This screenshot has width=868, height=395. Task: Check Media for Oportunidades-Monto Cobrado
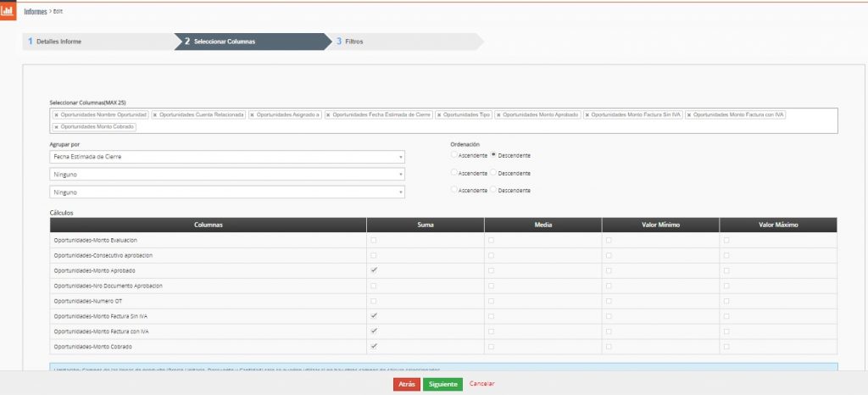(491, 347)
